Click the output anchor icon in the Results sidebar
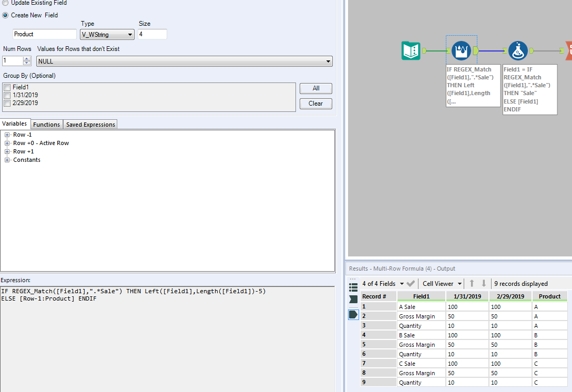 click(x=352, y=314)
